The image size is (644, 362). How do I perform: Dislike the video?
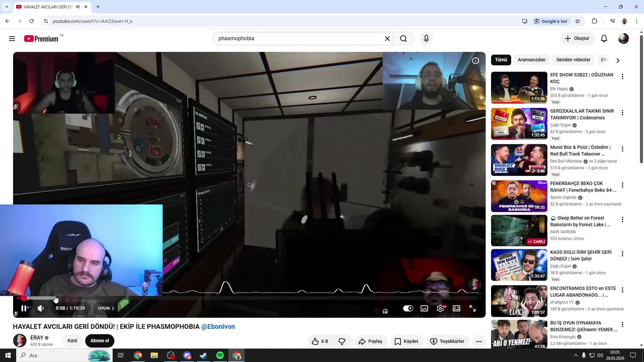(x=342, y=341)
